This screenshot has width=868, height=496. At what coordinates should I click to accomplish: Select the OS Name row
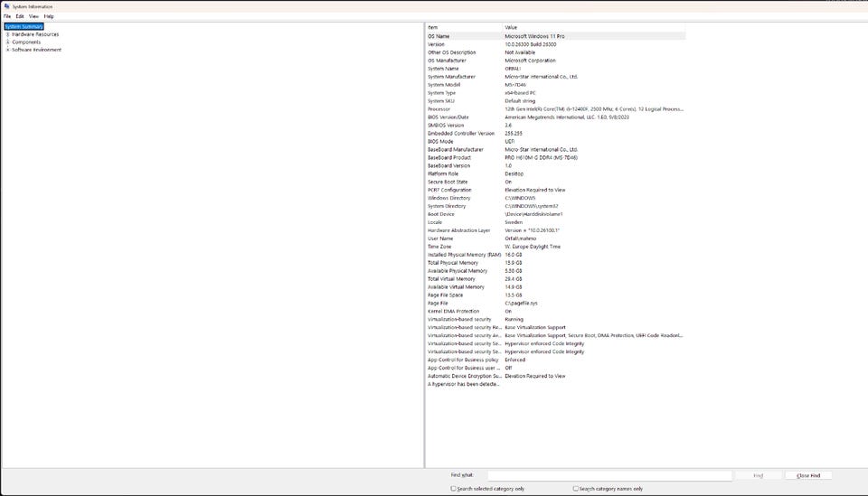pos(556,36)
